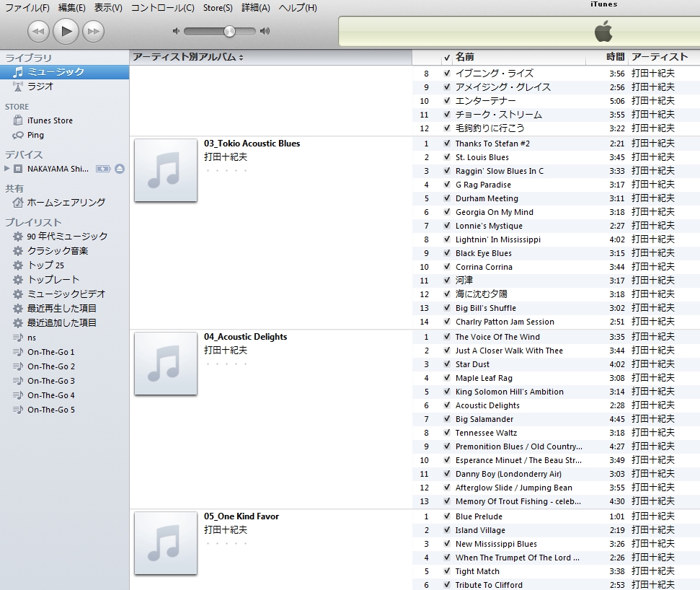The image size is (700, 590).
Task: Click playlist icon beside On-The-Go 3
Action: coord(18,381)
